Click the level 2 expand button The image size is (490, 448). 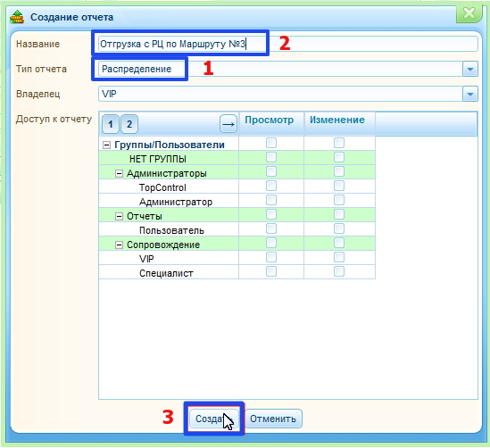click(x=129, y=124)
